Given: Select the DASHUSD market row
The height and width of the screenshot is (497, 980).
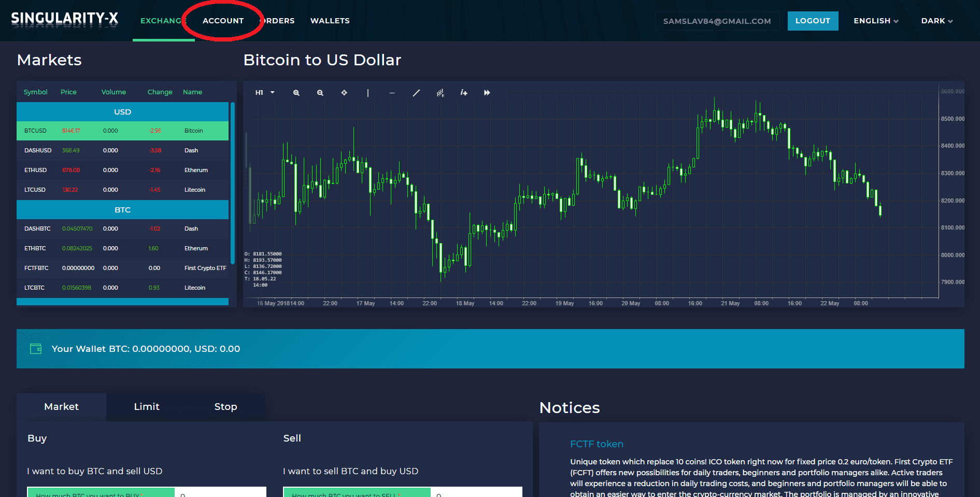Looking at the screenshot, I should click(x=122, y=150).
